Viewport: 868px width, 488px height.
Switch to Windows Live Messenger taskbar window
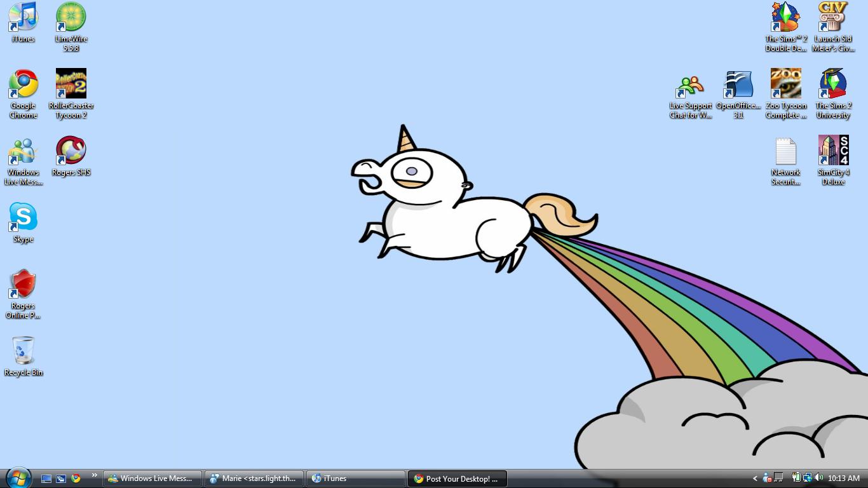point(153,478)
